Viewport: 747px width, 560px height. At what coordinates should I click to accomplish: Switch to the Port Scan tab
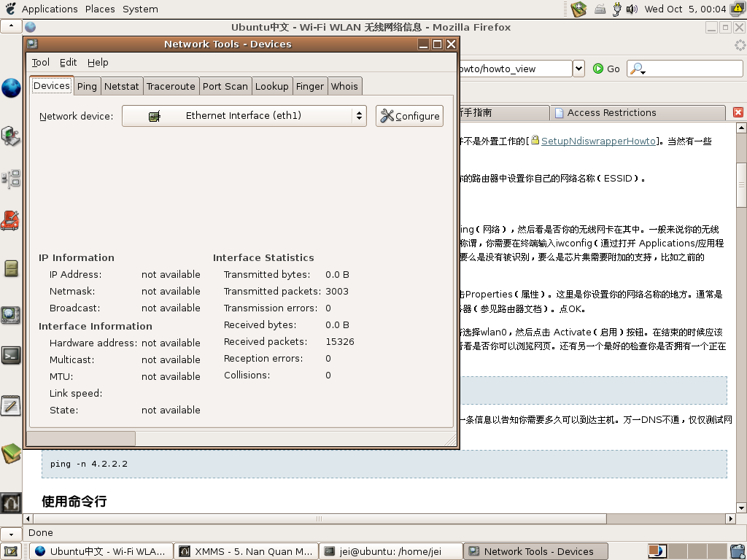pos(225,86)
